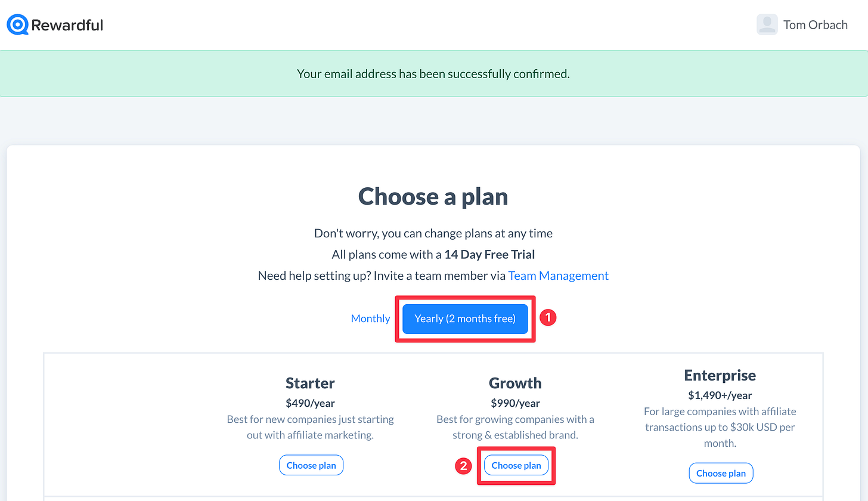Click the Rewardful logo icon

17,25
